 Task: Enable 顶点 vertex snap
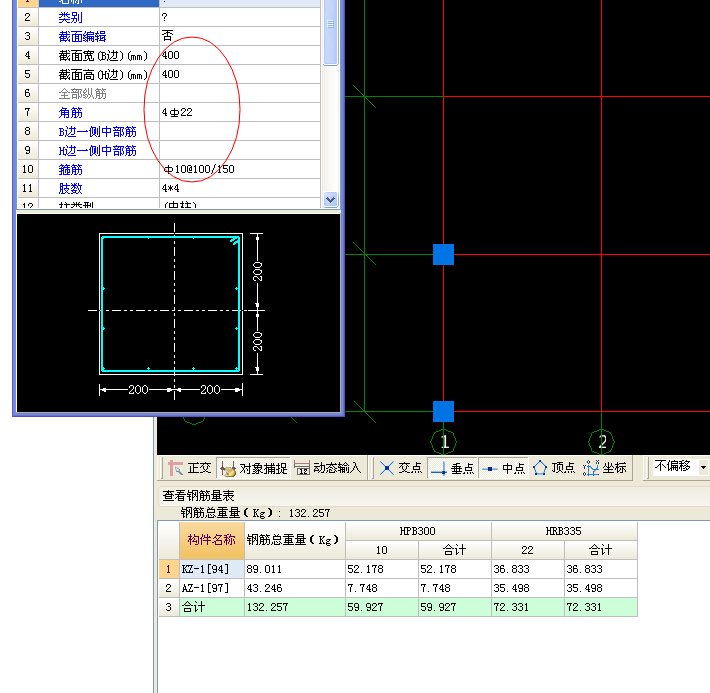coord(554,468)
